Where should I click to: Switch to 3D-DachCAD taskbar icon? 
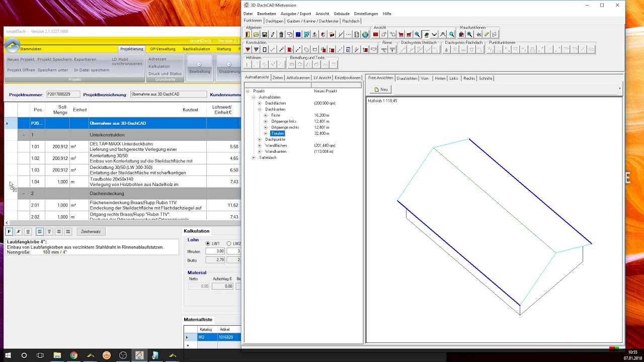139,355
